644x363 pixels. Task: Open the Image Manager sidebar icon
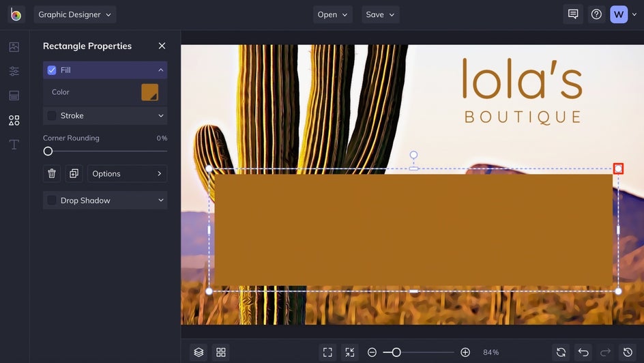click(14, 47)
